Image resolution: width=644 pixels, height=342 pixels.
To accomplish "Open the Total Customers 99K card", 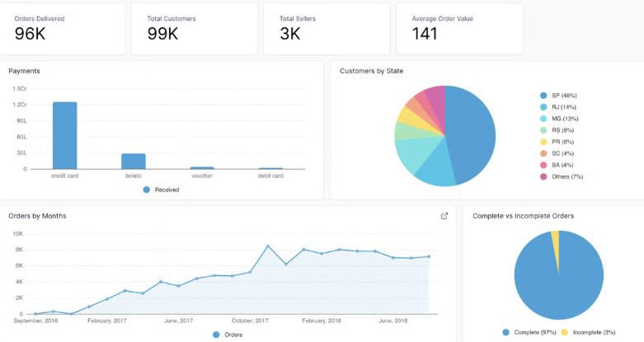I will 195,29.
